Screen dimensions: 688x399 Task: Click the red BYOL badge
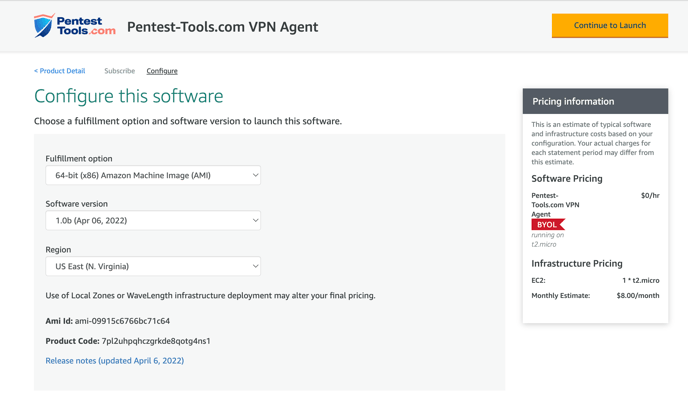coord(548,224)
